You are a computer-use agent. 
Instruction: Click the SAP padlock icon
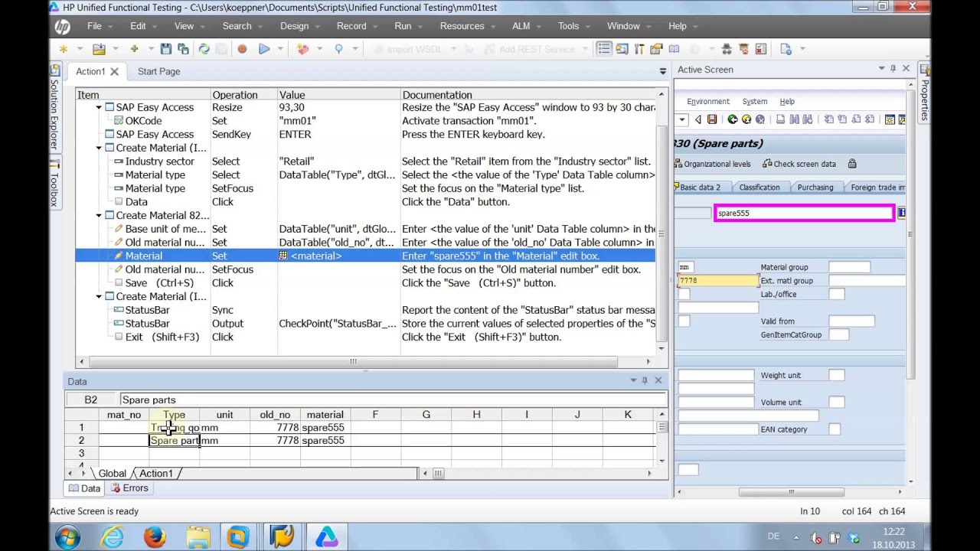click(x=852, y=164)
